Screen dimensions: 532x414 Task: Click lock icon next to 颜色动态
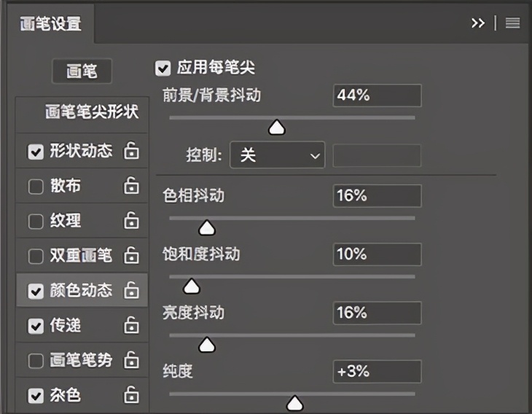(x=131, y=290)
